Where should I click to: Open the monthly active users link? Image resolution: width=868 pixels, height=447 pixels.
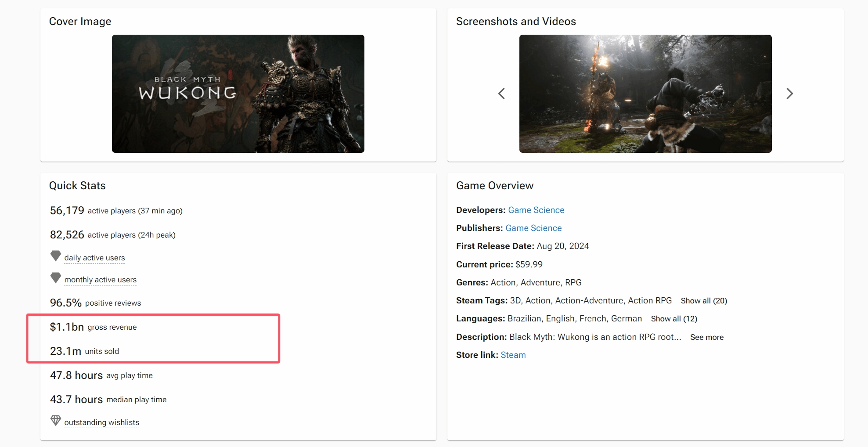pos(101,280)
